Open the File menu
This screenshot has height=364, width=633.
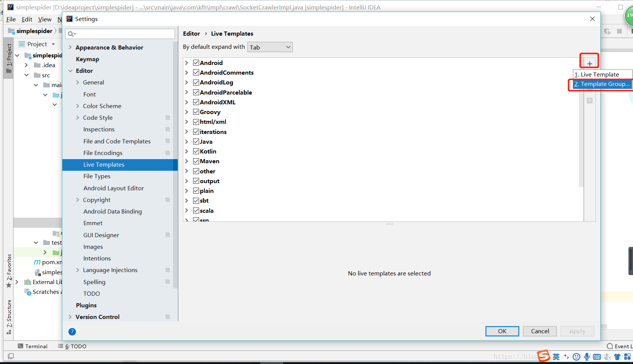click(11, 19)
